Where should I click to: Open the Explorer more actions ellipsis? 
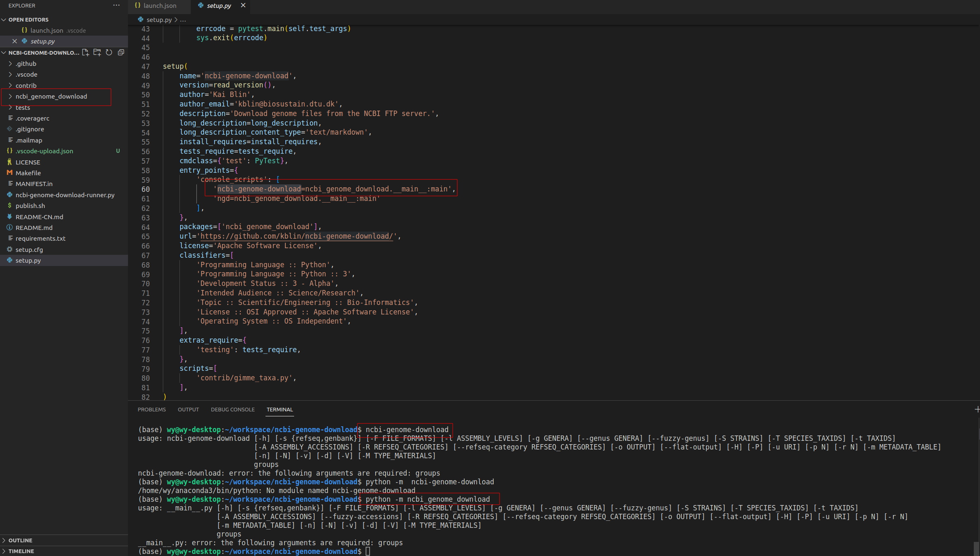click(116, 5)
